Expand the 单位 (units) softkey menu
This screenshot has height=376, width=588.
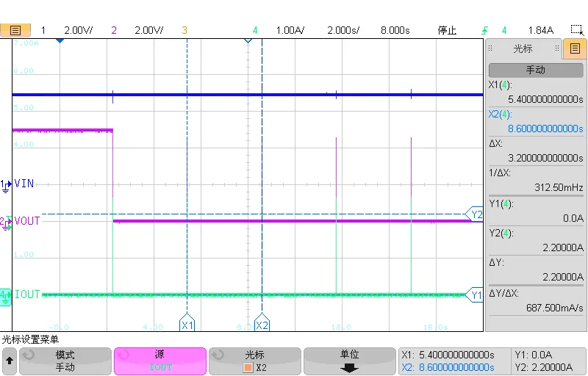pos(349,361)
